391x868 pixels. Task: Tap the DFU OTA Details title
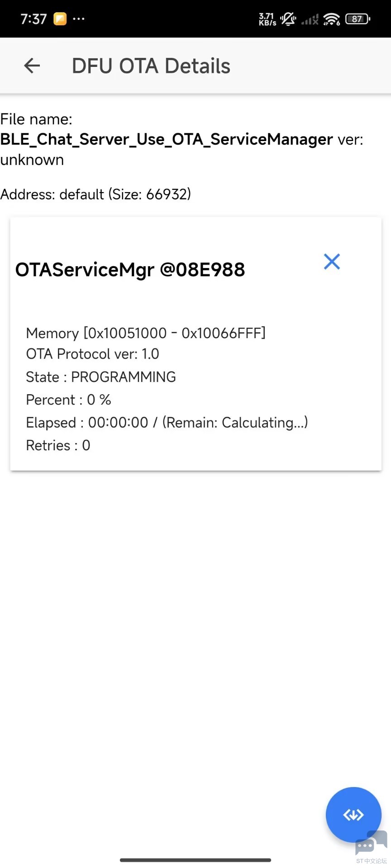151,66
